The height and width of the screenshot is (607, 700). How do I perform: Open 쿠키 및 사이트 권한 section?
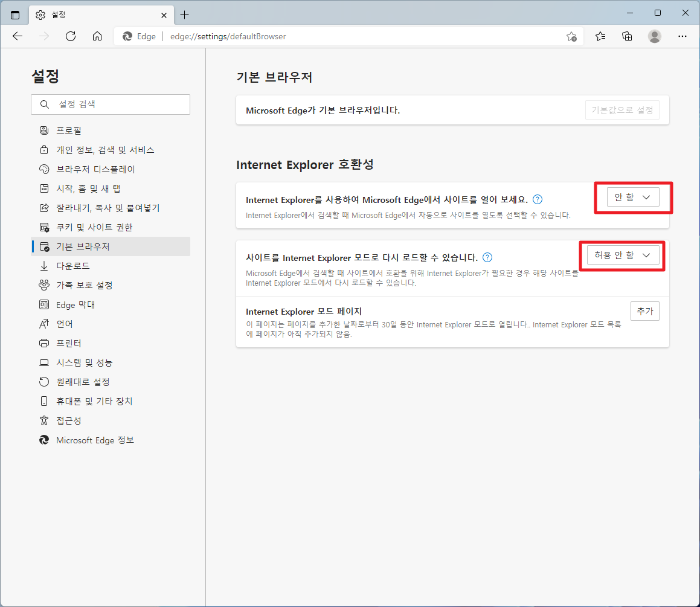[111, 227]
